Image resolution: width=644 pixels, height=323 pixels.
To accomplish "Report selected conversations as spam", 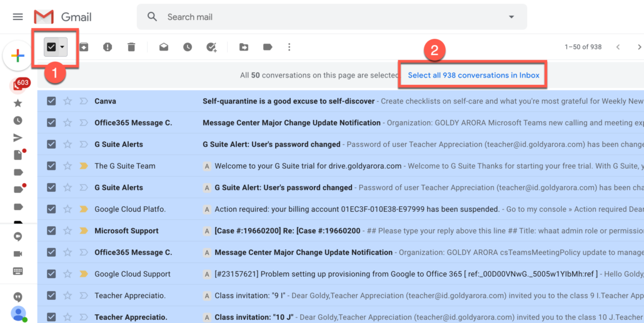I will pyautogui.click(x=108, y=47).
